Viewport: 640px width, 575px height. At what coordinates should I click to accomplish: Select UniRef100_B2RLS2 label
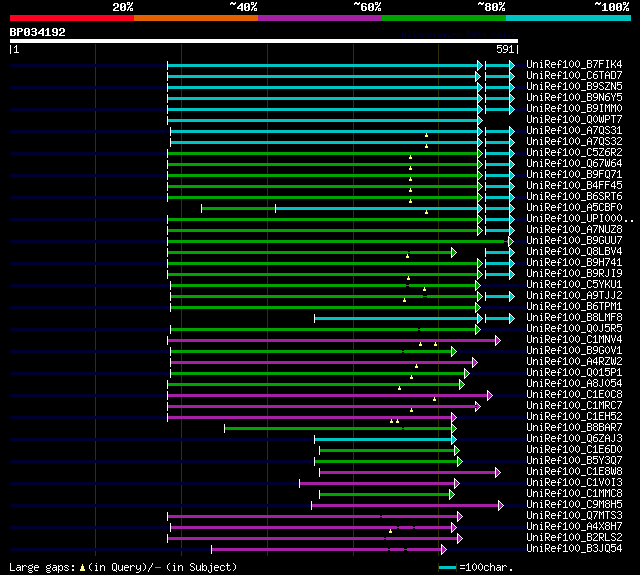pos(574,538)
